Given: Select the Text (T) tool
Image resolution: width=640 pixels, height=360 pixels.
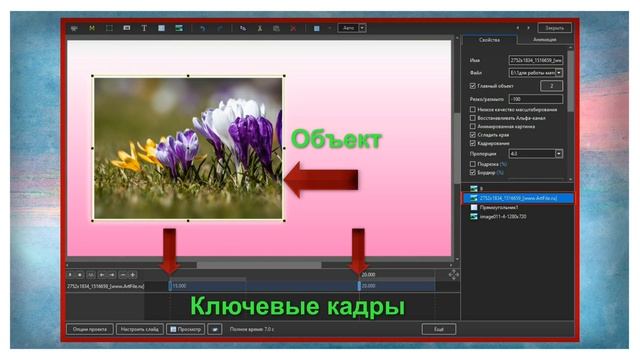Looking at the screenshot, I should [144, 28].
